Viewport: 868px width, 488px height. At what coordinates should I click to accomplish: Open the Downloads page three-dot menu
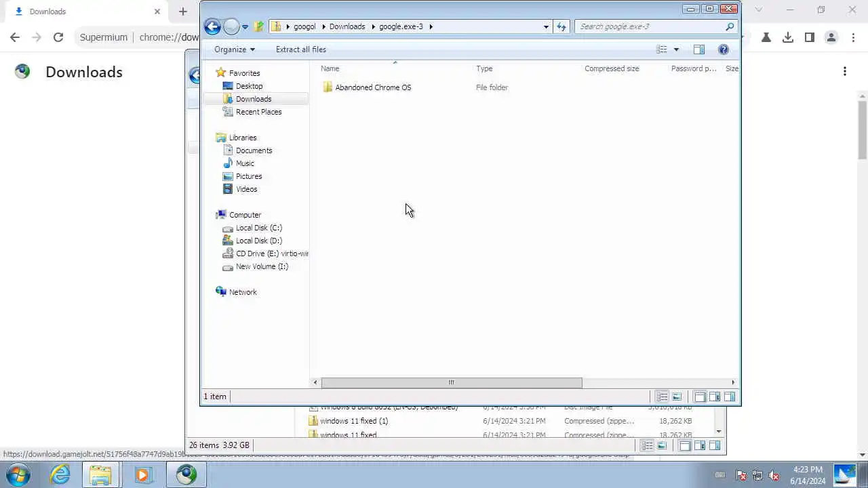845,71
